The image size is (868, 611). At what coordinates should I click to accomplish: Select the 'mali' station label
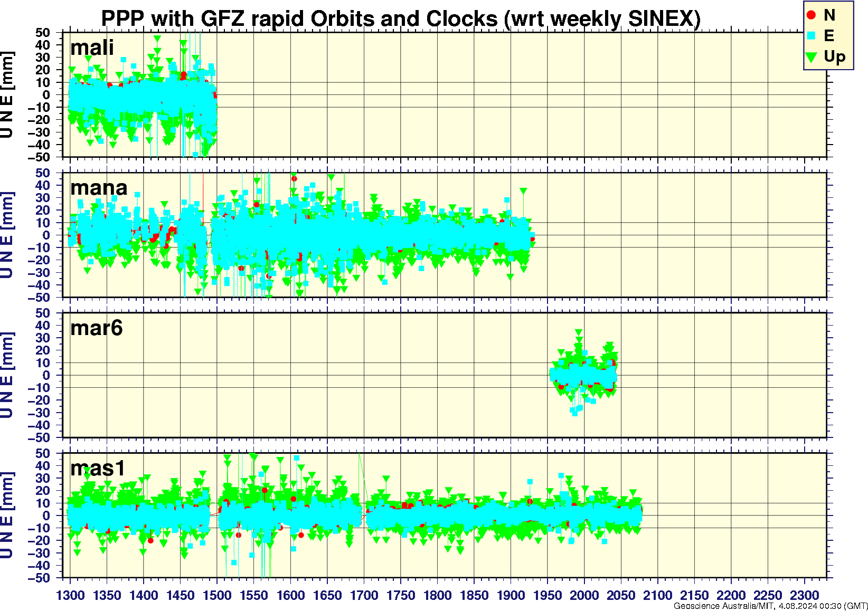92,47
